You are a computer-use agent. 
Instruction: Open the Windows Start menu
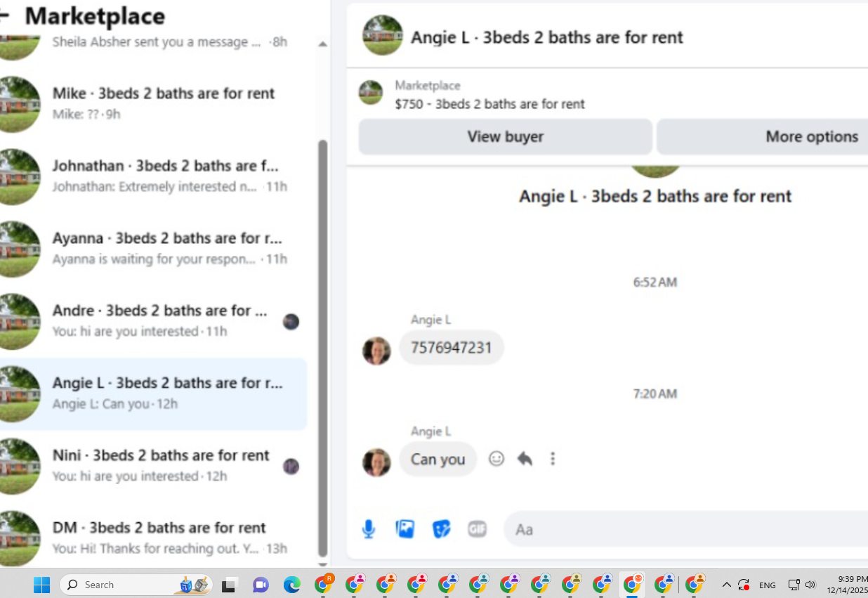click(x=42, y=585)
